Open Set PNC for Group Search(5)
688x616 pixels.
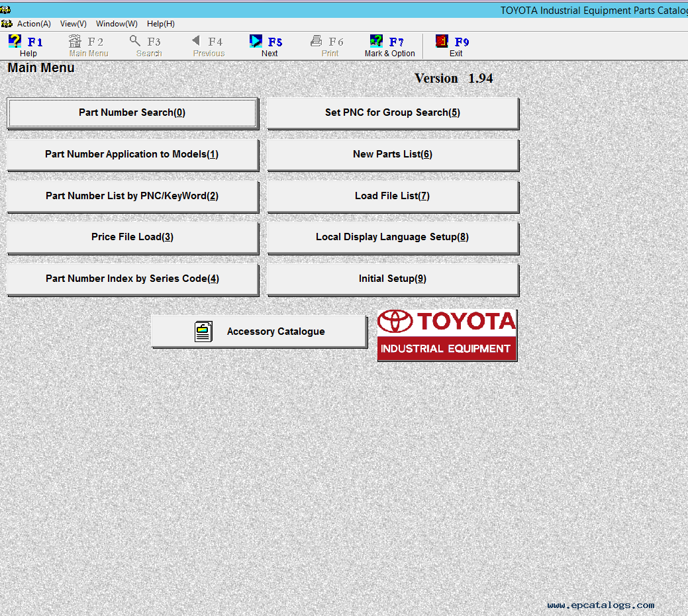393,112
